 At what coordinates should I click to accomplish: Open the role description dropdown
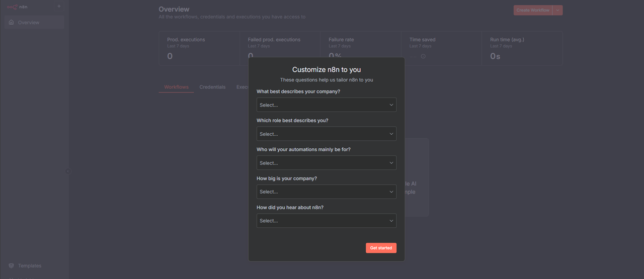pyautogui.click(x=326, y=134)
